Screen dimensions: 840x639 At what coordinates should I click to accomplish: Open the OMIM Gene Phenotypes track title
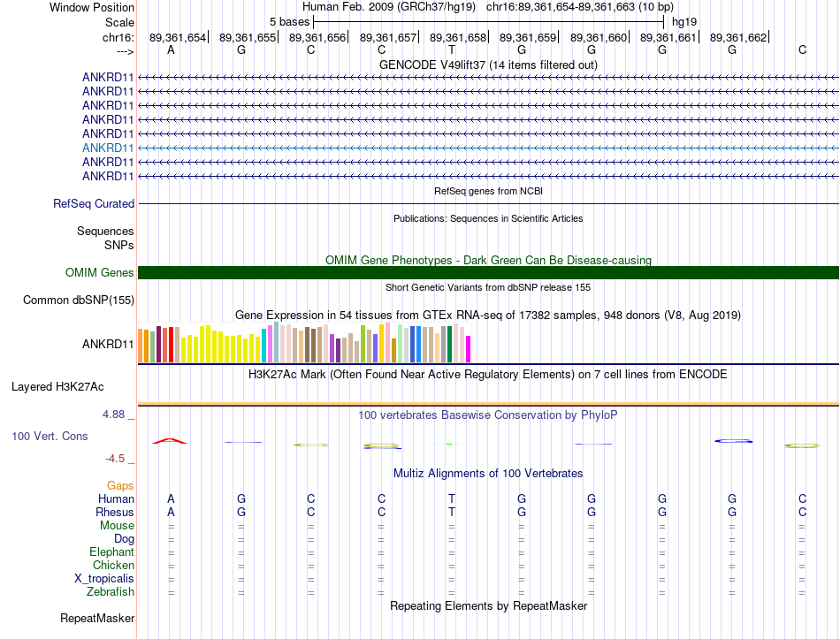[488, 261]
